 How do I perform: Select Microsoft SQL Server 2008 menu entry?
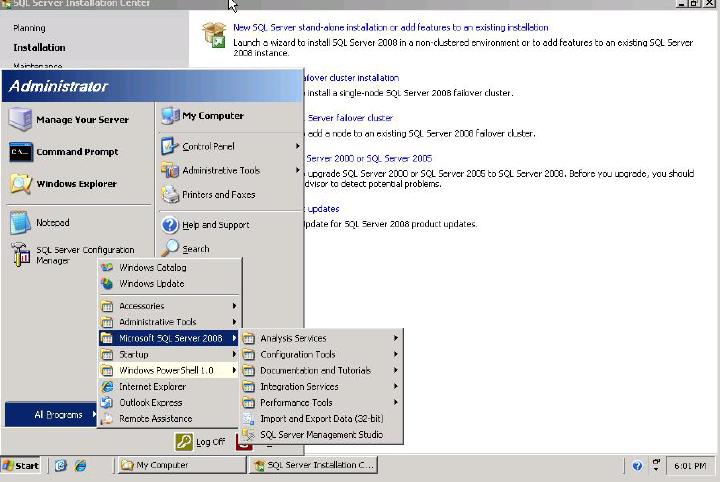point(170,338)
